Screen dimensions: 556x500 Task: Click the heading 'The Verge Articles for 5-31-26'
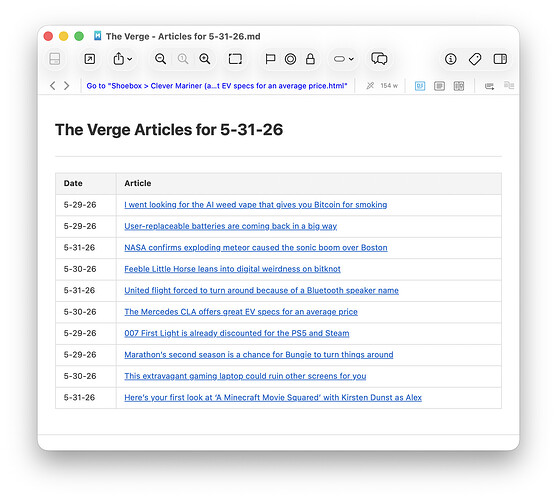[x=169, y=129]
